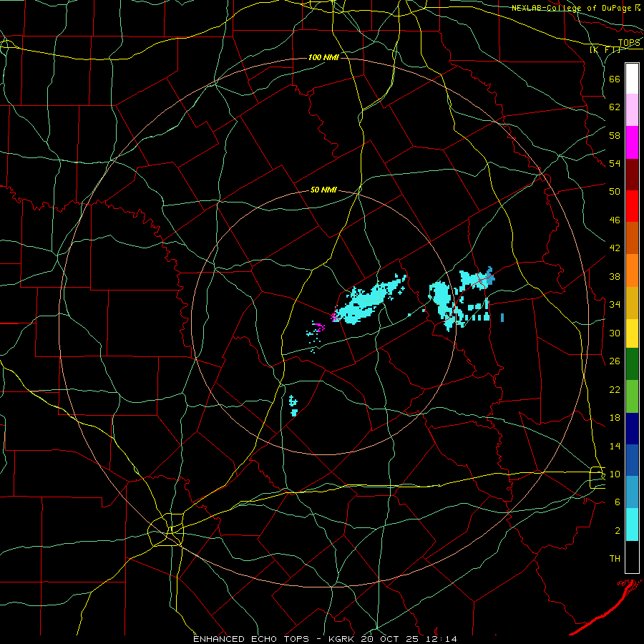
Task: Click the "22" legend value
Action: pos(615,390)
